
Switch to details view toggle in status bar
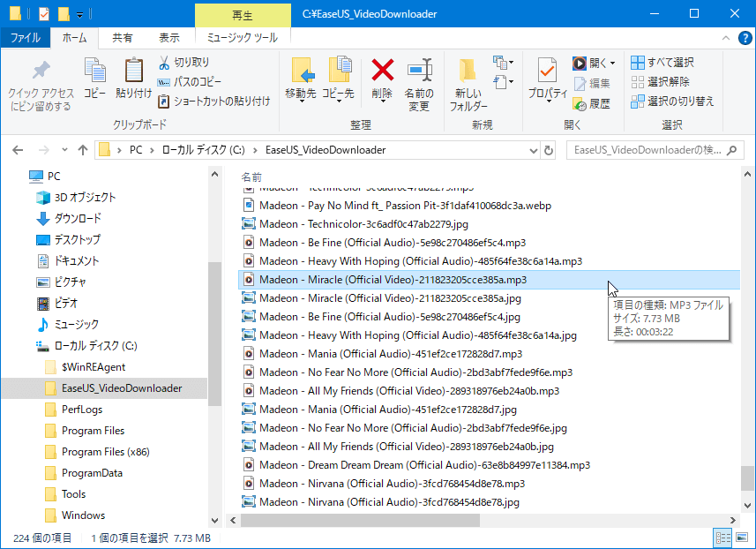pyautogui.click(x=723, y=538)
